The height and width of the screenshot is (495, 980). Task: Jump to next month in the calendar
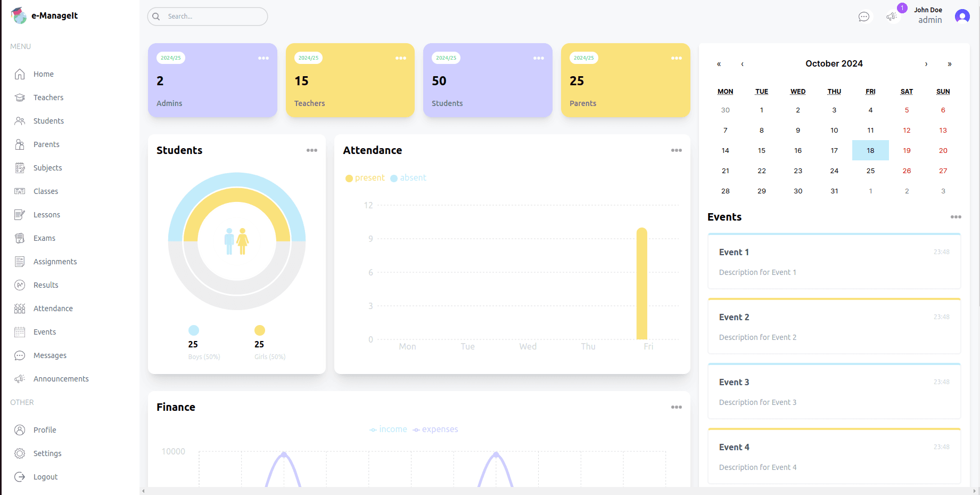coord(926,64)
